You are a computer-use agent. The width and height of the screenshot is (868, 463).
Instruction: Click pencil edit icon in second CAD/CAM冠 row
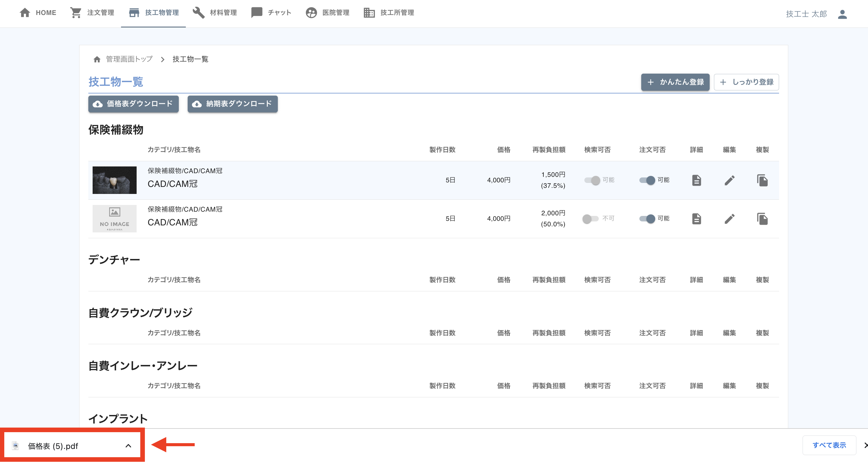[729, 219]
